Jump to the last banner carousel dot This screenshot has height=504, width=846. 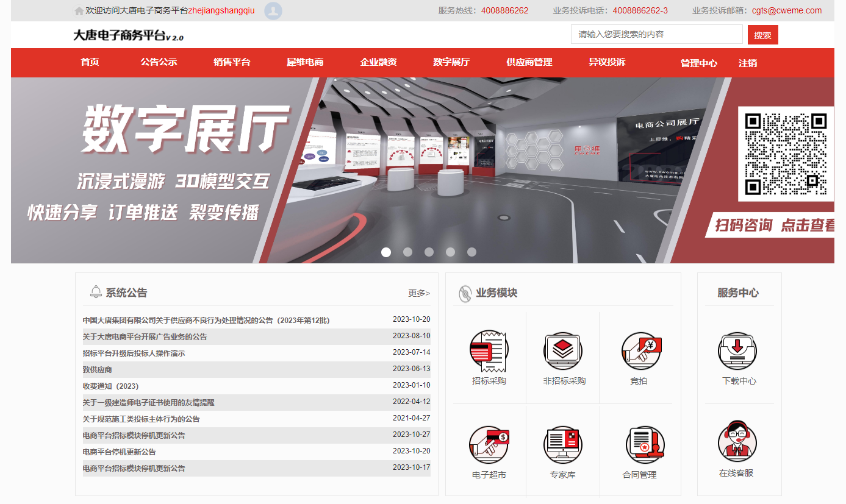point(471,252)
